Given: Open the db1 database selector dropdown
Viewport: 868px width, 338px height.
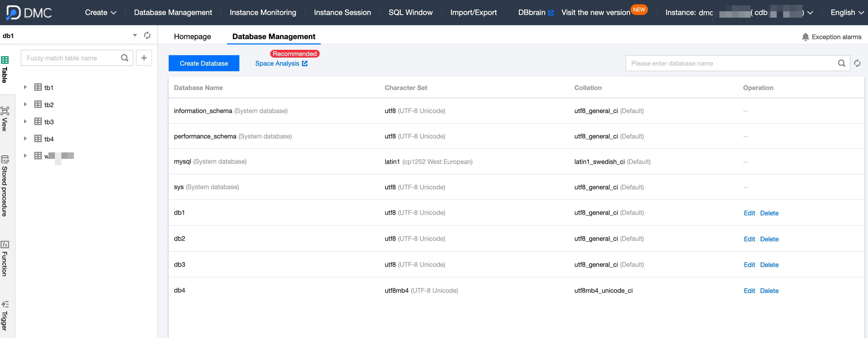Looking at the screenshot, I should 135,35.
